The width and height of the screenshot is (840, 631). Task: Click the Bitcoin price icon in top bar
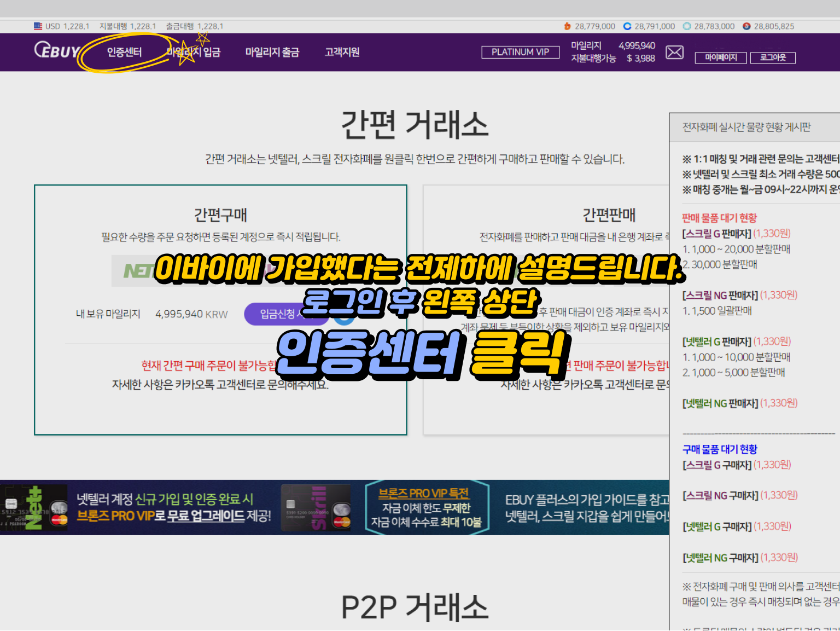568,26
